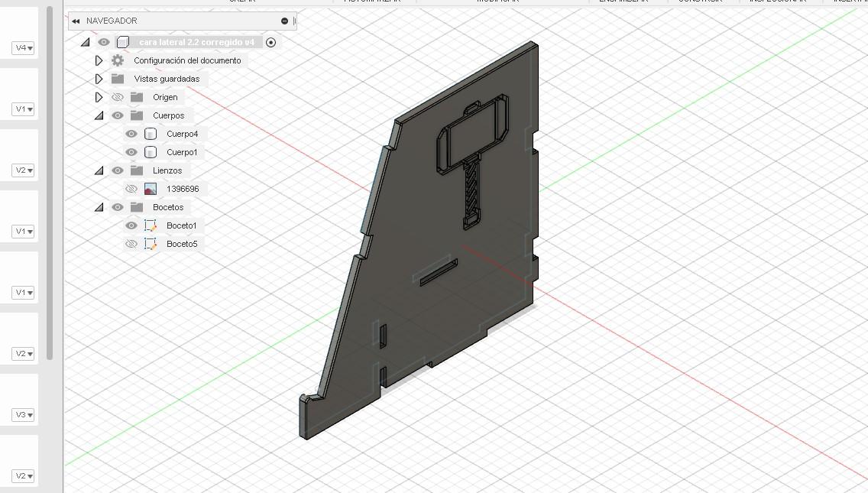Select the Cuerpo4 label

[x=182, y=134]
